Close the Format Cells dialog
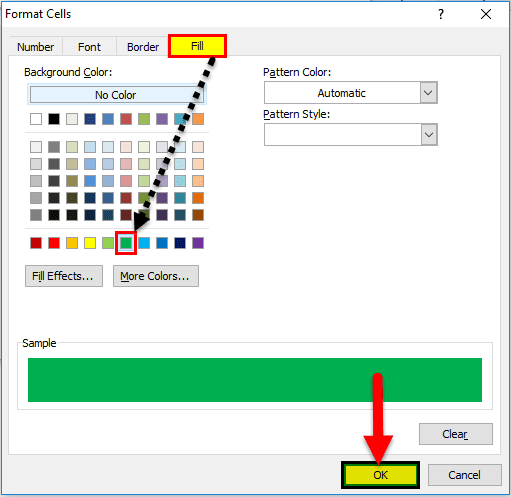Screen dimensions: 511x497 click(486, 14)
